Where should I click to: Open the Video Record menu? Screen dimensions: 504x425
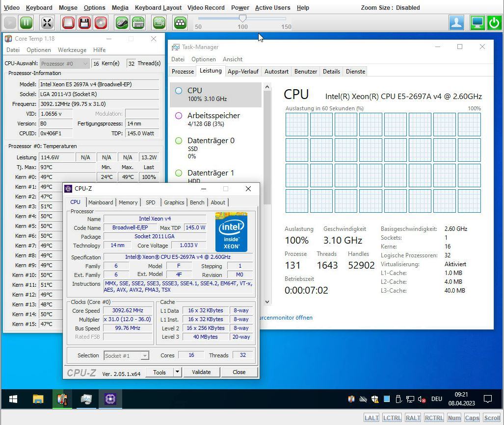coord(206,8)
